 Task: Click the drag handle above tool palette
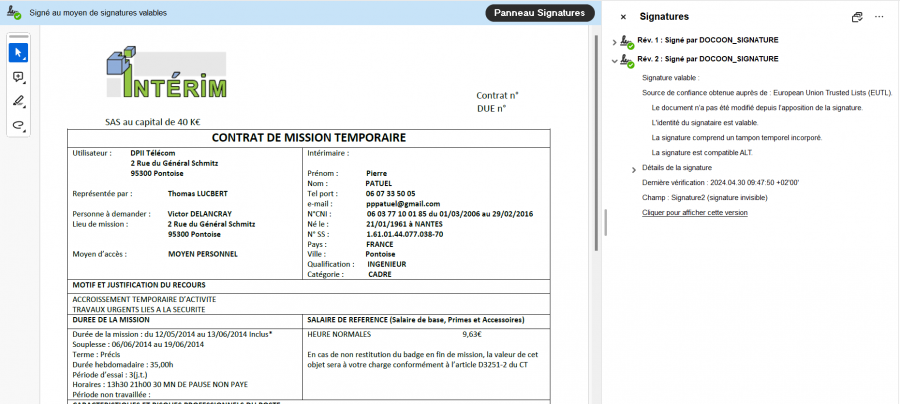[x=18, y=37]
